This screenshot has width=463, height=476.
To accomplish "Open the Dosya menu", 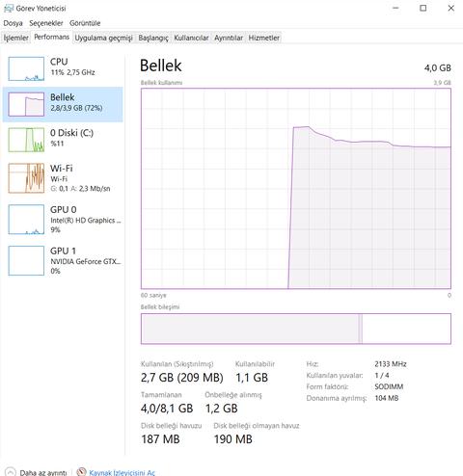I will 13,23.
